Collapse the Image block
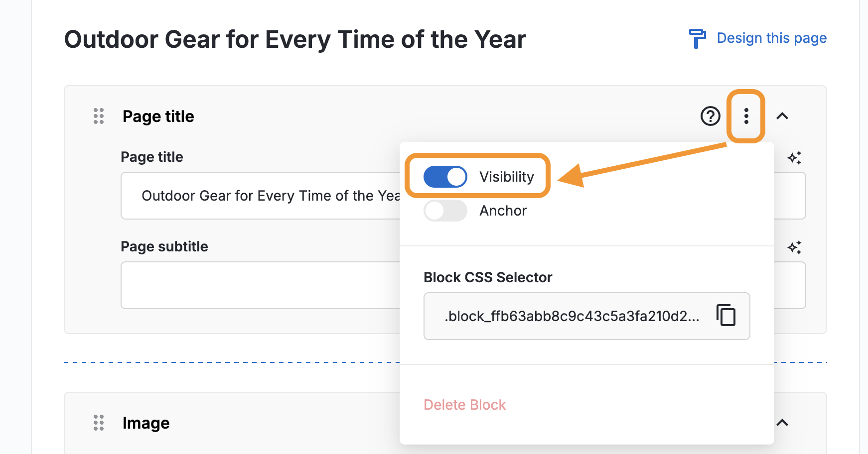The height and width of the screenshot is (454, 868). (782, 423)
